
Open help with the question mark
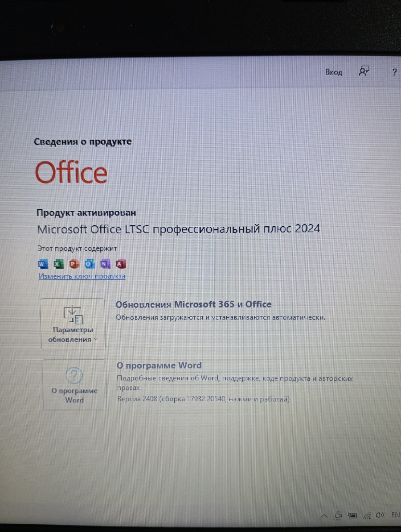tap(394, 72)
